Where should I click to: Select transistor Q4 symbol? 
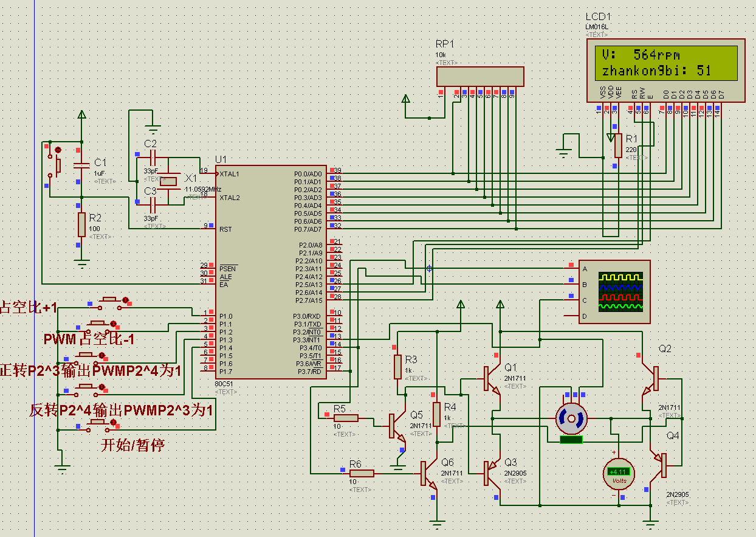click(x=658, y=465)
